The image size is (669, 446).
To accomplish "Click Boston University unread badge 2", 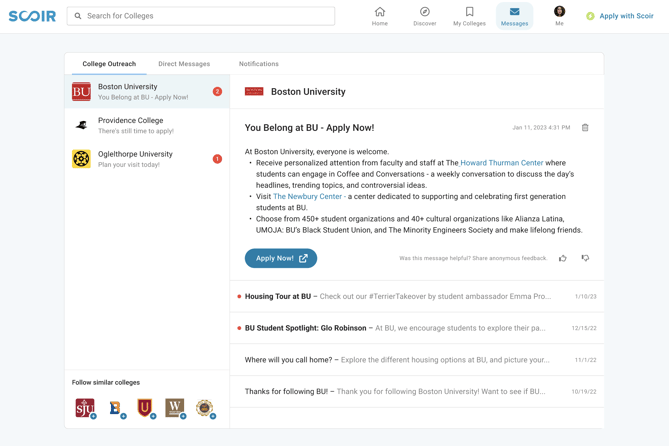I will [217, 91].
